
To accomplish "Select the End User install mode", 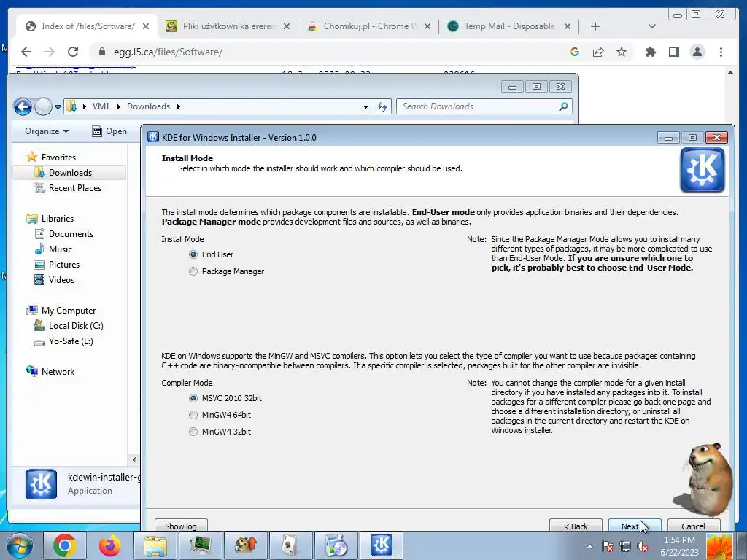I will point(211,254).
